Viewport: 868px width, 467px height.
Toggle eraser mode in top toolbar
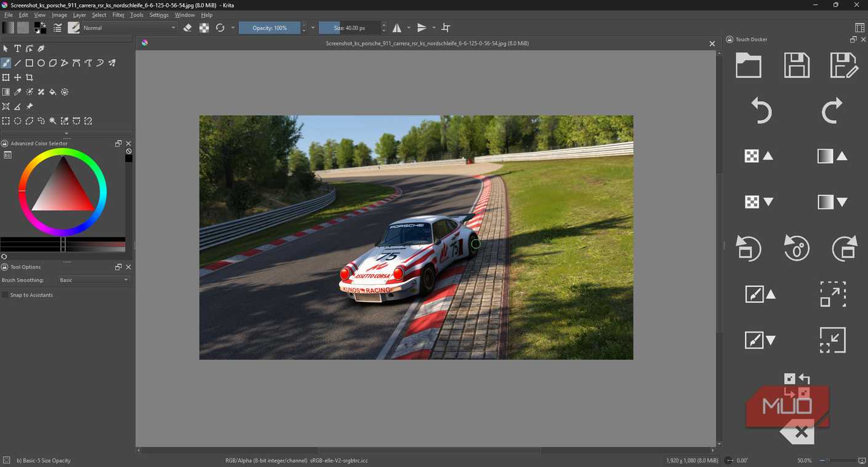(x=187, y=28)
